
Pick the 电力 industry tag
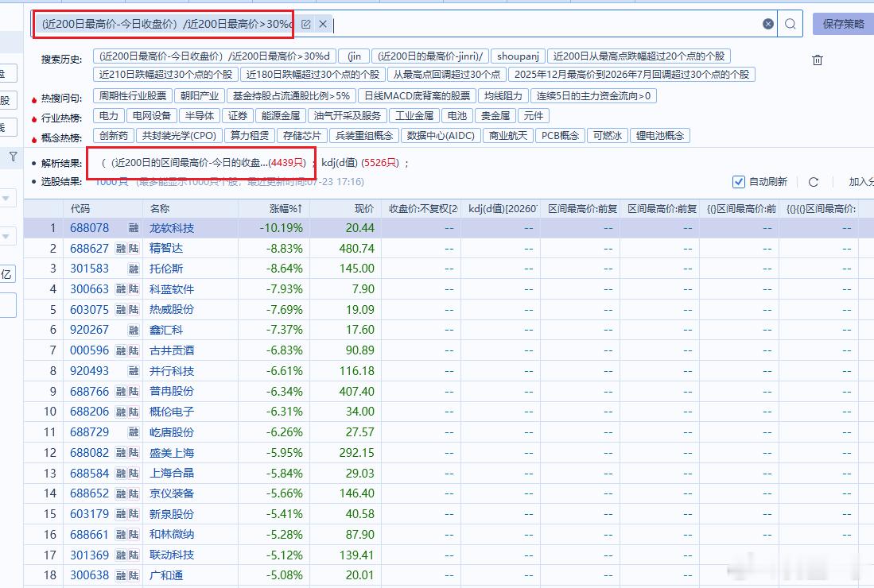point(109,116)
